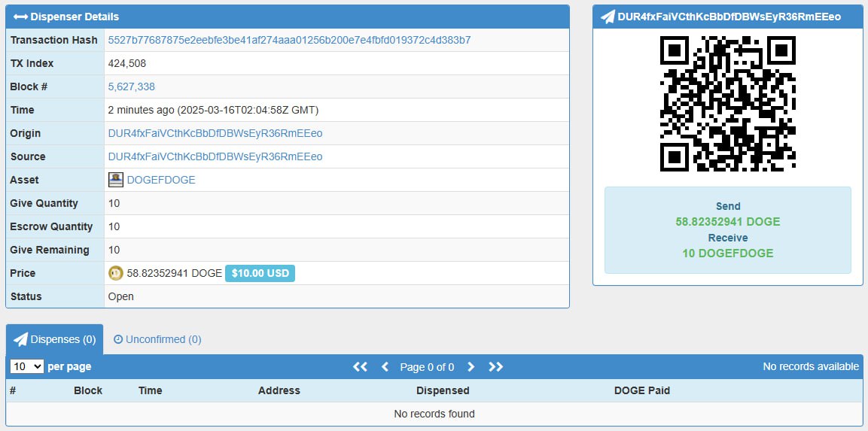Go to next page arrow
868x431 pixels.
471,367
